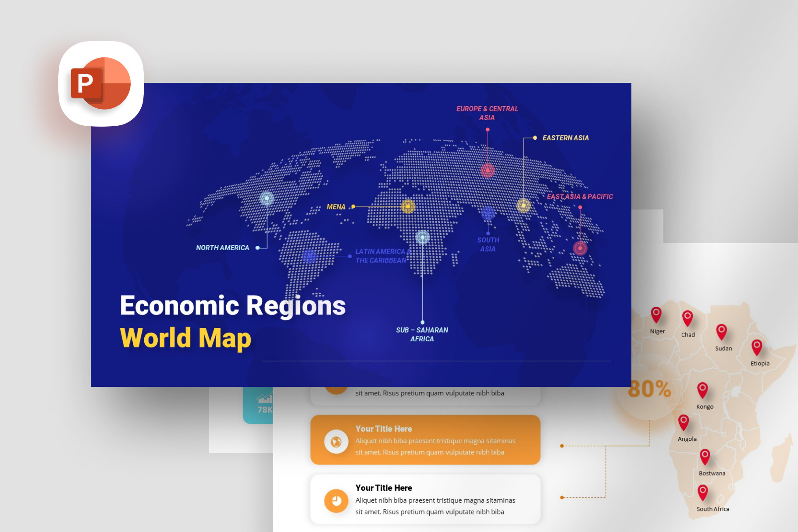Select the yellow World Map title
This screenshot has width=798, height=532.
[x=185, y=338]
